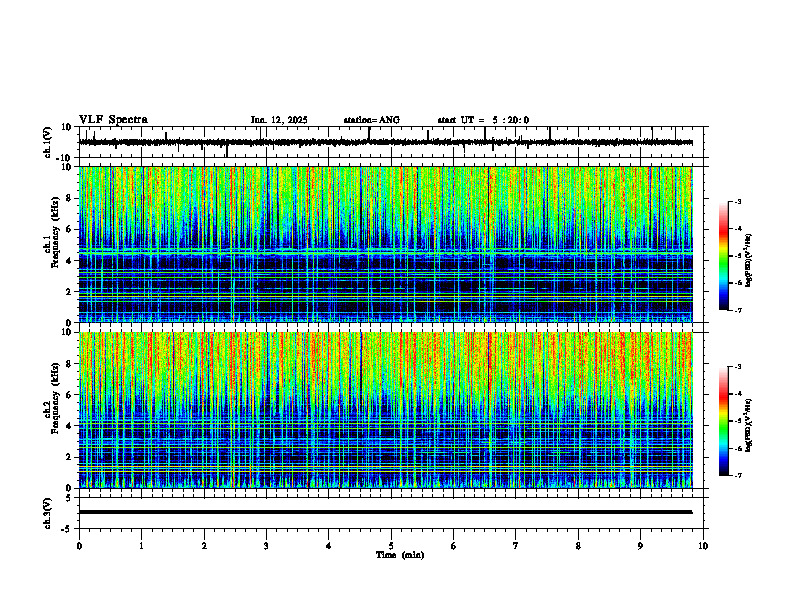The image size is (792, 612).
Task: Click the "-3" label on ch.2 colour bar
Action: pyautogui.click(x=738, y=367)
